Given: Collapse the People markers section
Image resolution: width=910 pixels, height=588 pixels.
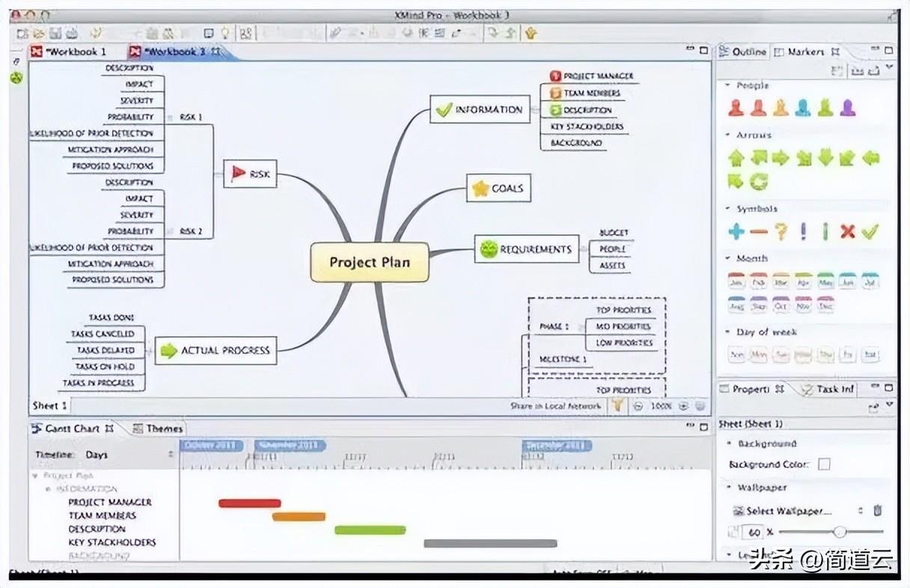Looking at the screenshot, I should 728,86.
